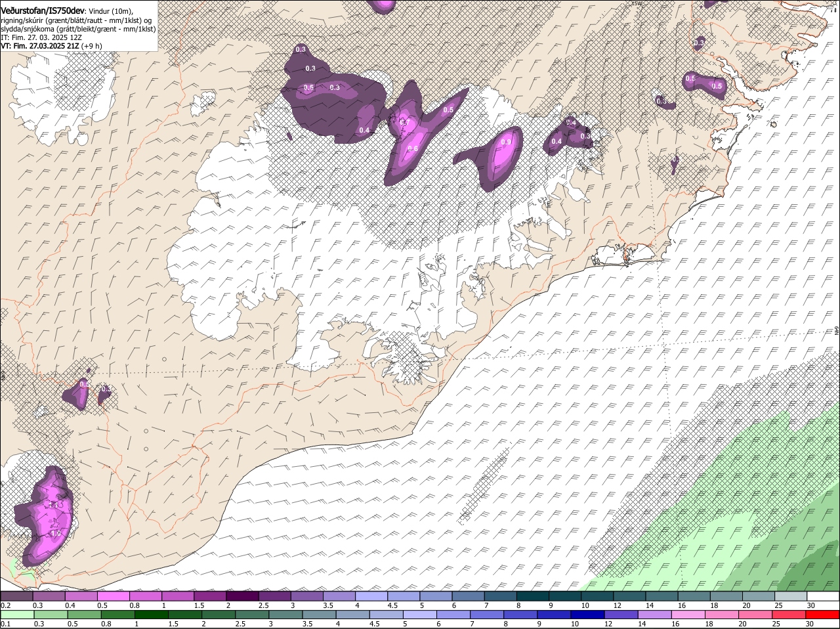The width and height of the screenshot is (840, 629).
Task: Click the large purple snow patch in the southwest
Action: coord(45,517)
